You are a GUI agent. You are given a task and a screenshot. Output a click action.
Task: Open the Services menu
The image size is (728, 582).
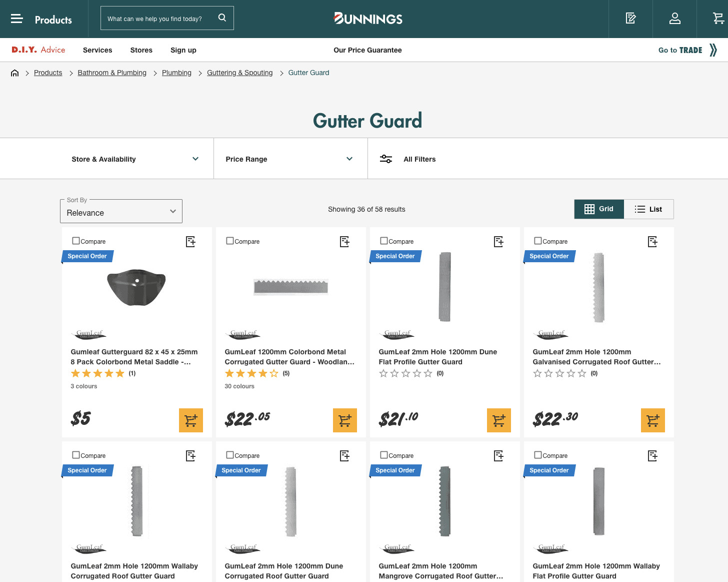click(97, 50)
